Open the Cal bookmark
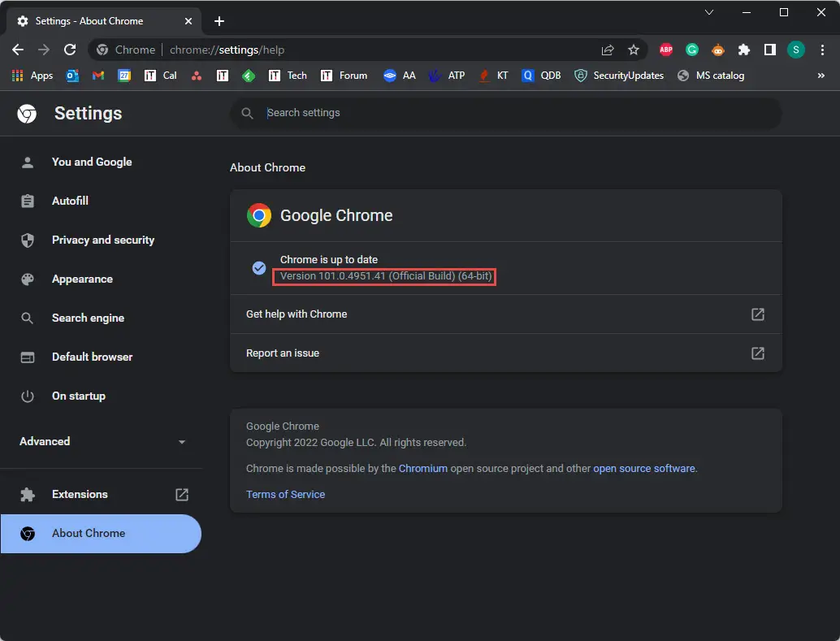Screen dimensions: 840x641 tap(160, 76)
